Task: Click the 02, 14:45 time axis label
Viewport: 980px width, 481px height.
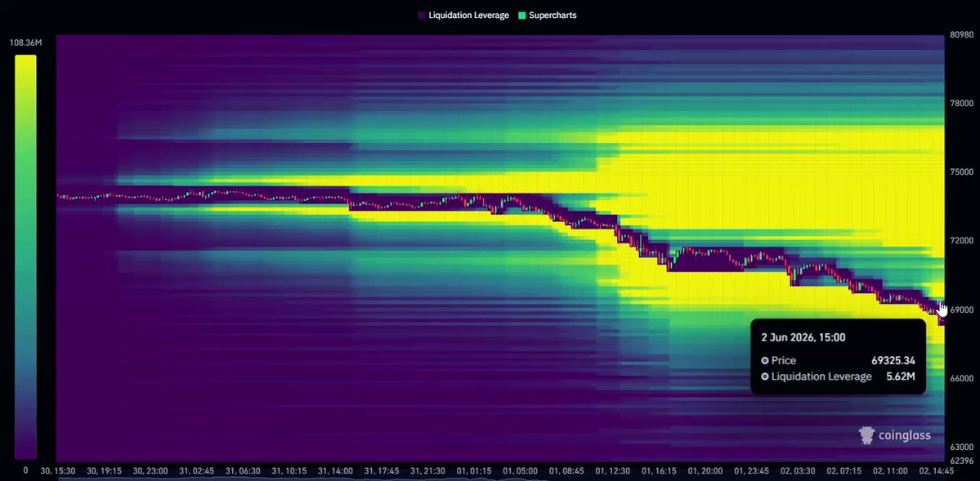Action: click(936, 471)
